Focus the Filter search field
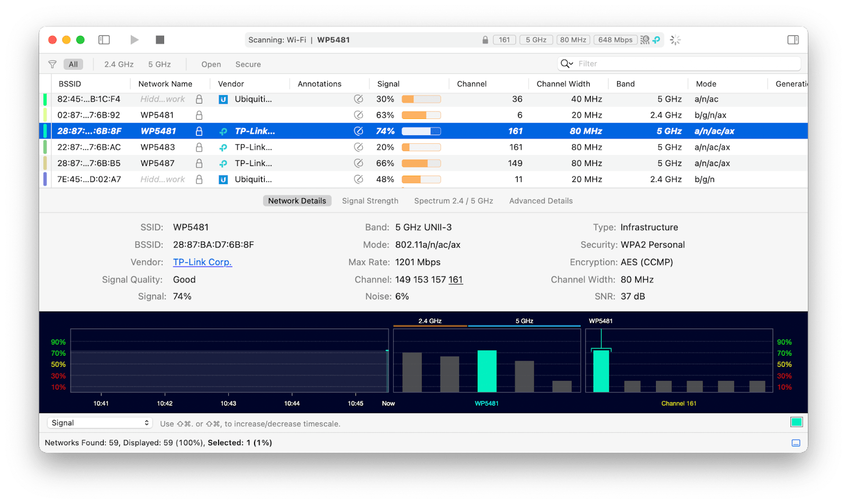 (x=679, y=64)
